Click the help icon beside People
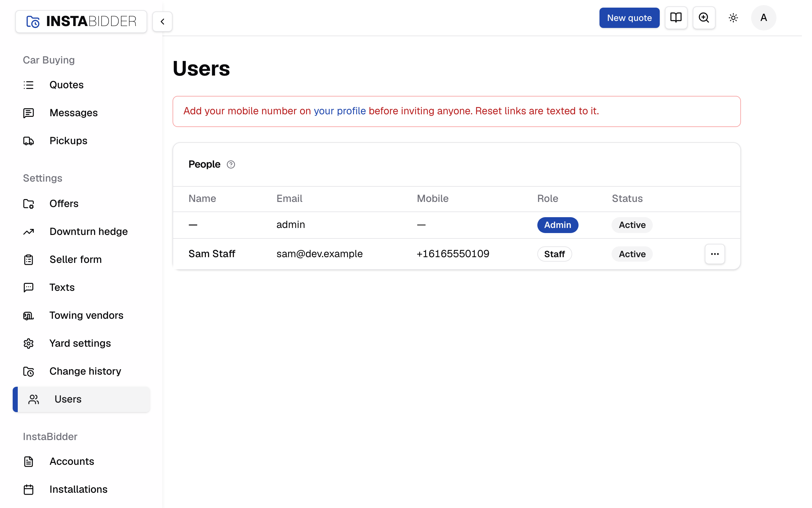 coord(231,165)
